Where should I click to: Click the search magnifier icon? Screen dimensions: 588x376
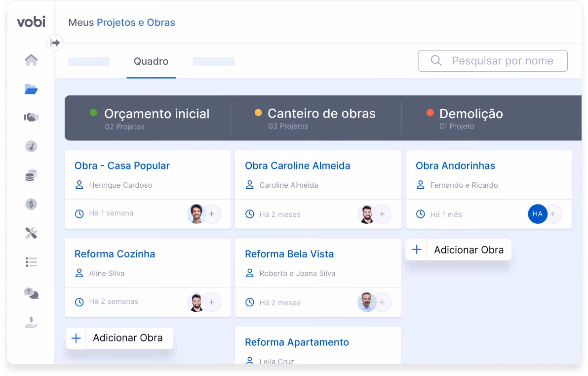436,60
